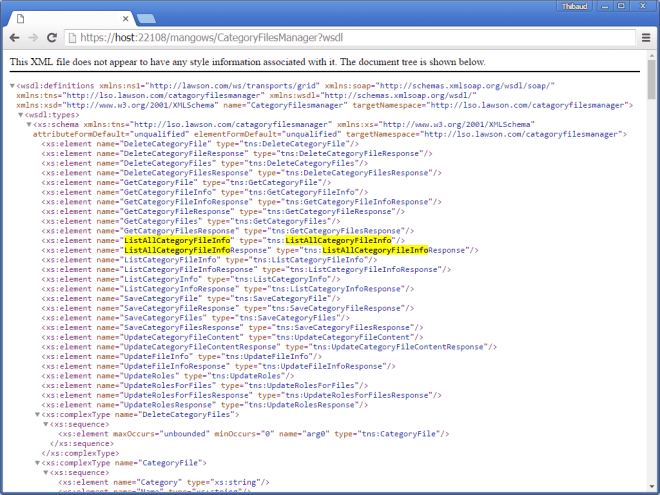
Task: Open a new tab with the new-tab button
Action: click(145, 17)
